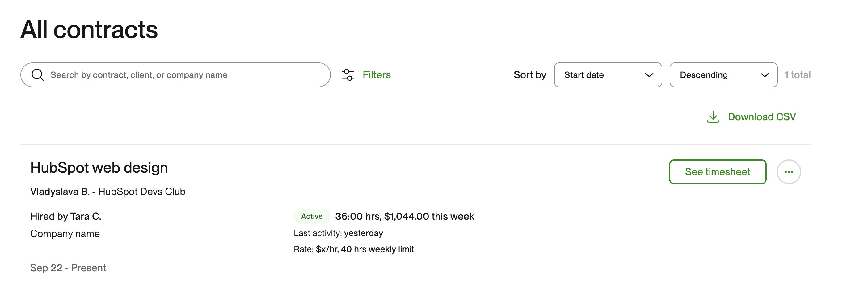Viewport: 868px width, 296px height.
Task: Open the Start date sort dropdown
Action: 600,75
